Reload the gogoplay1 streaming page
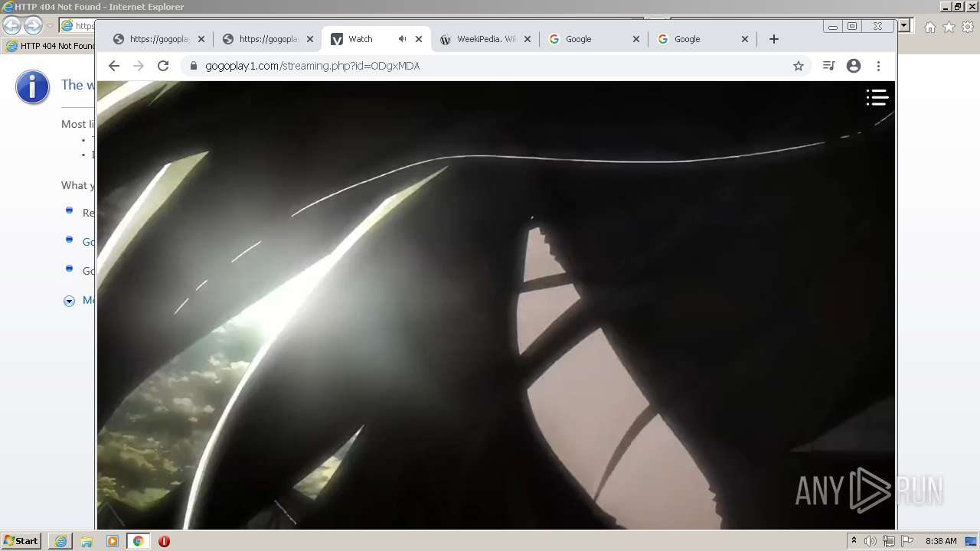980x551 pixels. point(163,66)
